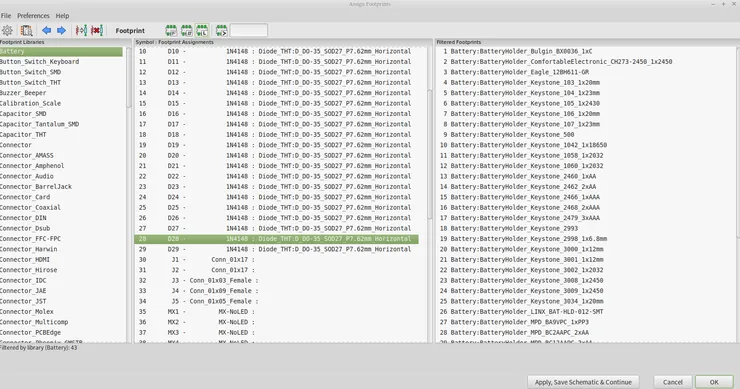Select Connector_BarrelJack library
The image size is (740, 389).
pos(61,186)
